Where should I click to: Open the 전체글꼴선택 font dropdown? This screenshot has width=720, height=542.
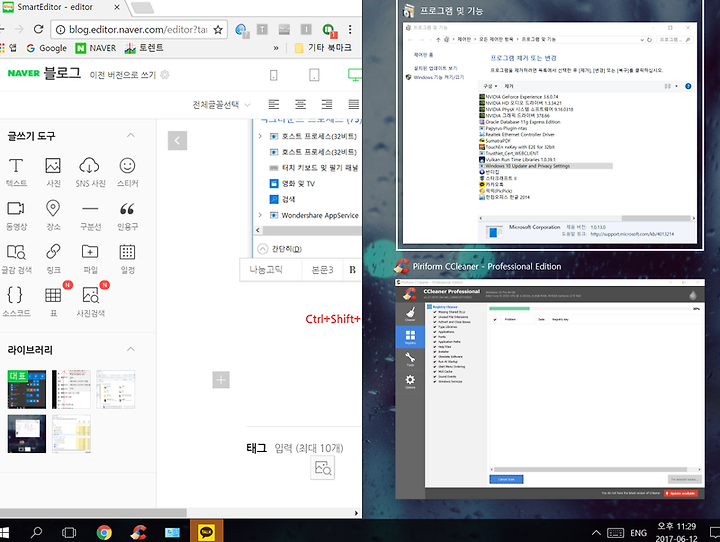pyautogui.click(x=221, y=105)
